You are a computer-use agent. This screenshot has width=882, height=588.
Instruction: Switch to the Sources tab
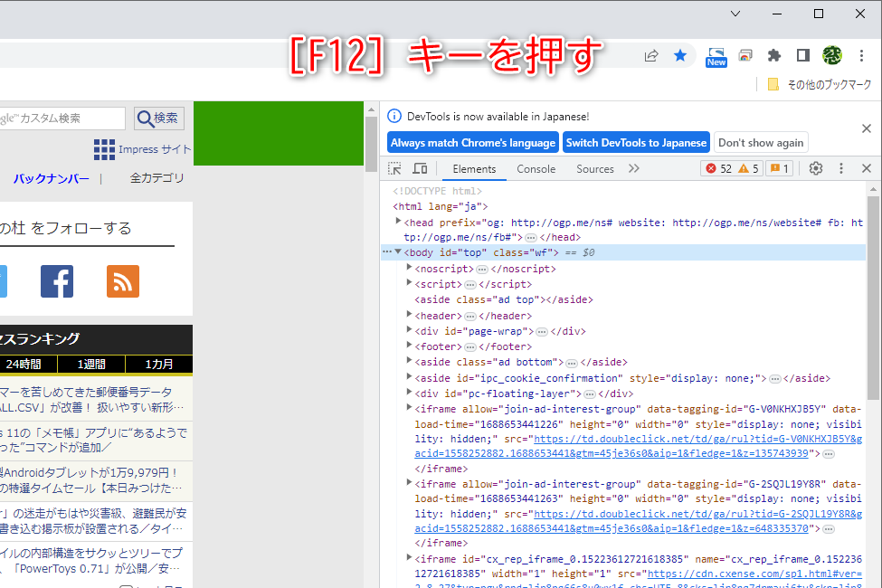pos(594,168)
